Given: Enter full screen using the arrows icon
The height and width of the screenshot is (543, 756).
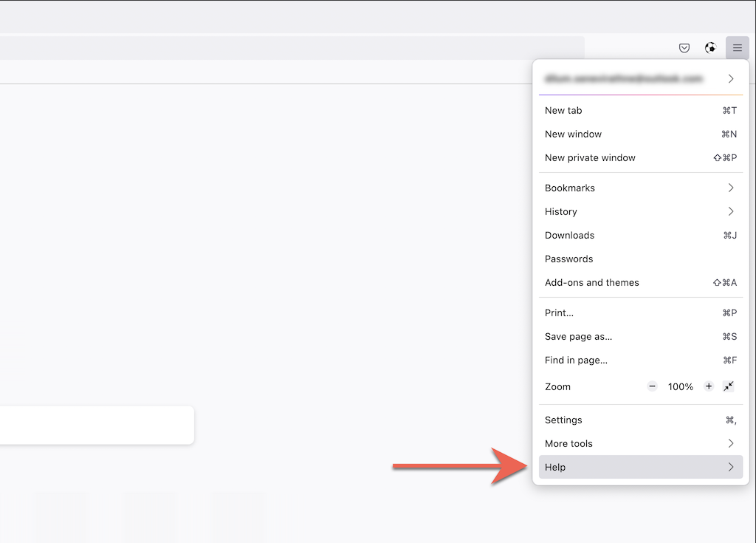Looking at the screenshot, I should point(729,386).
